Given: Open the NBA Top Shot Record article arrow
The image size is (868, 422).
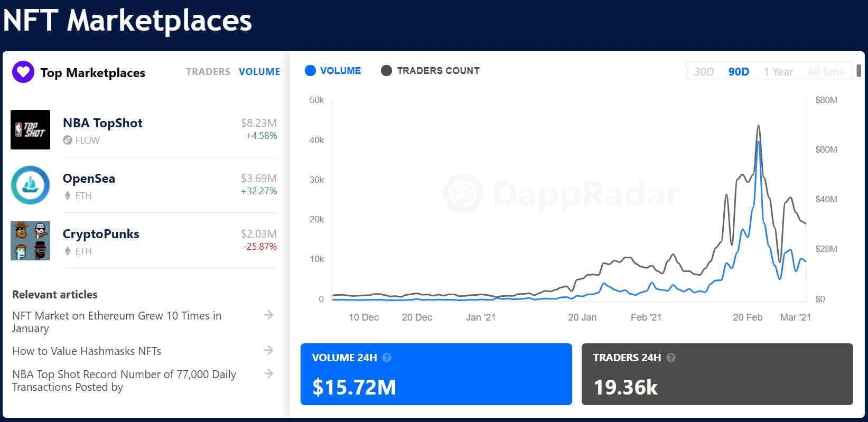Looking at the screenshot, I should (268, 373).
